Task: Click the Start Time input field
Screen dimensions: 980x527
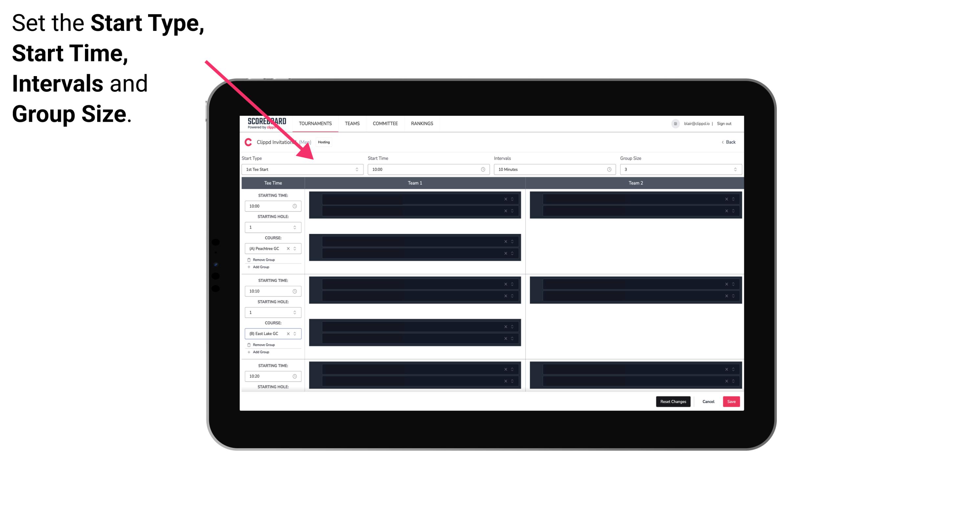Action: [428, 169]
